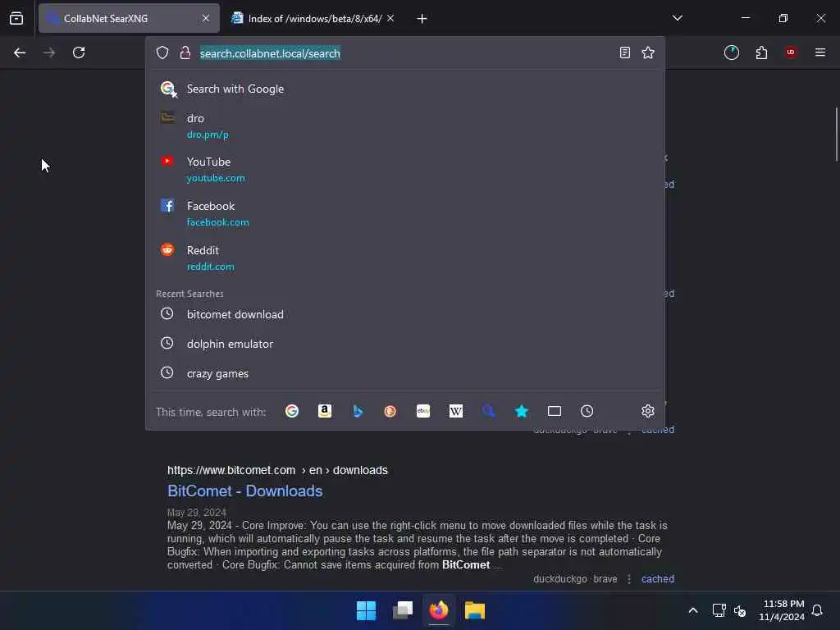The image size is (840, 630).
Task: Click the page vertical scrollbar thumb
Action: (836, 134)
